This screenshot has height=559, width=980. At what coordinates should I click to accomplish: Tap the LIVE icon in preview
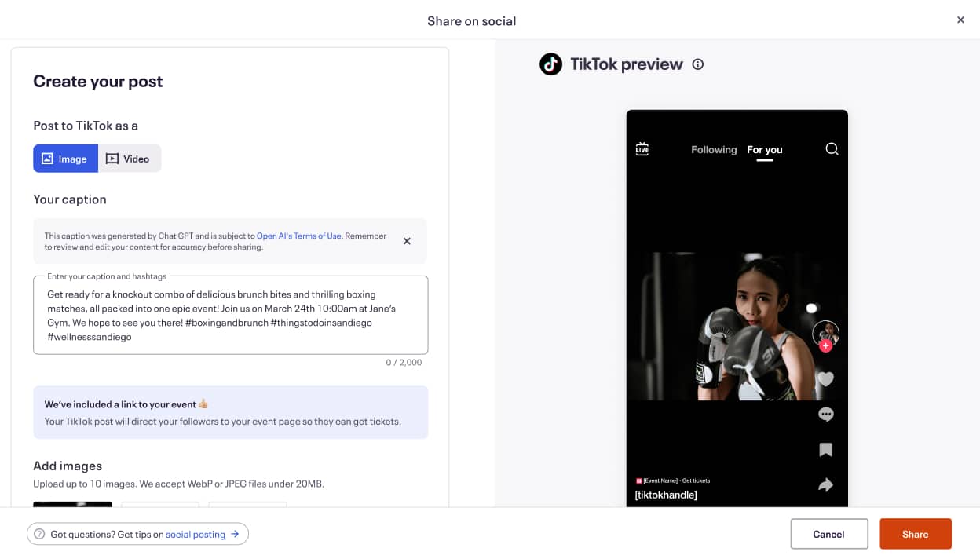[x=642, y=149]
